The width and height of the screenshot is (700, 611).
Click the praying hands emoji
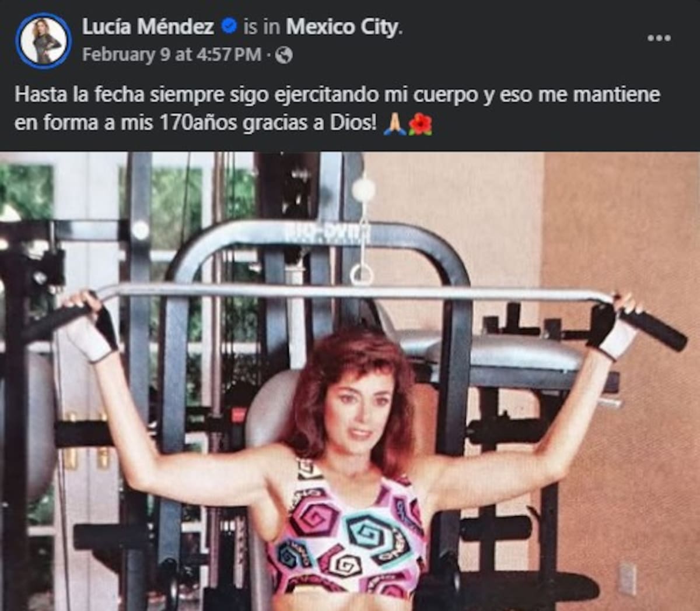click(x=394, y=123)
